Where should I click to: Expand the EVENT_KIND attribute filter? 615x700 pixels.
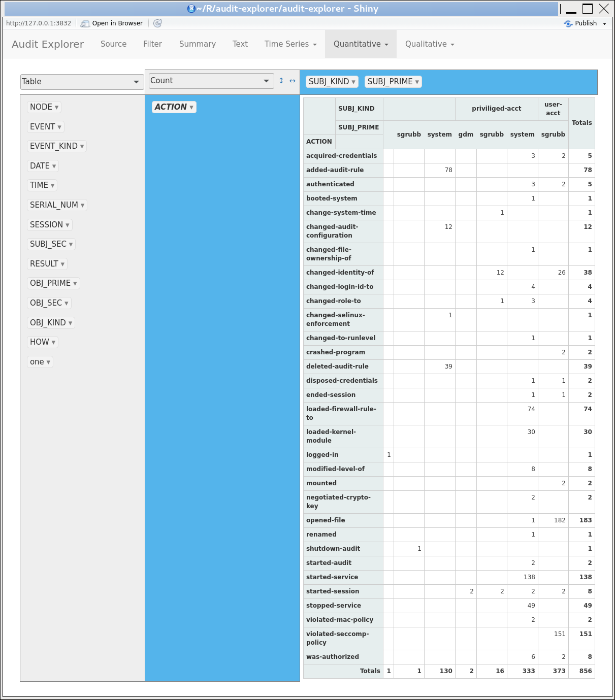82,146
